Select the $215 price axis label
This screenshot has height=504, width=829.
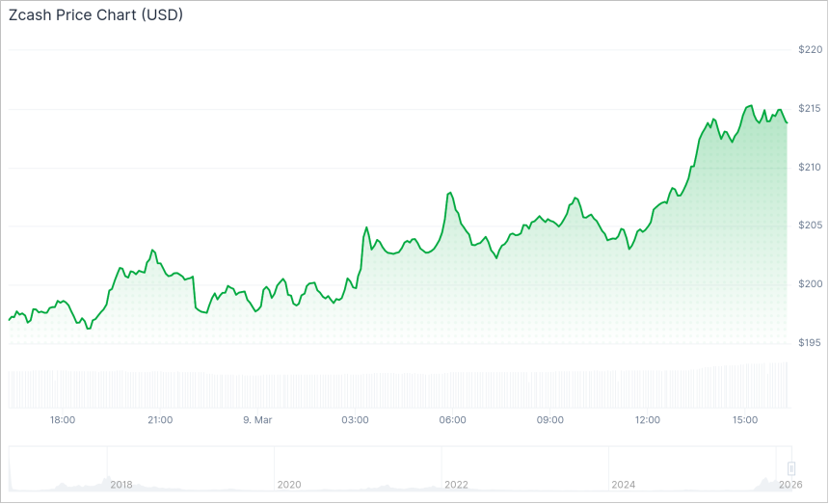pyautogui.click(x=810, y=108)
